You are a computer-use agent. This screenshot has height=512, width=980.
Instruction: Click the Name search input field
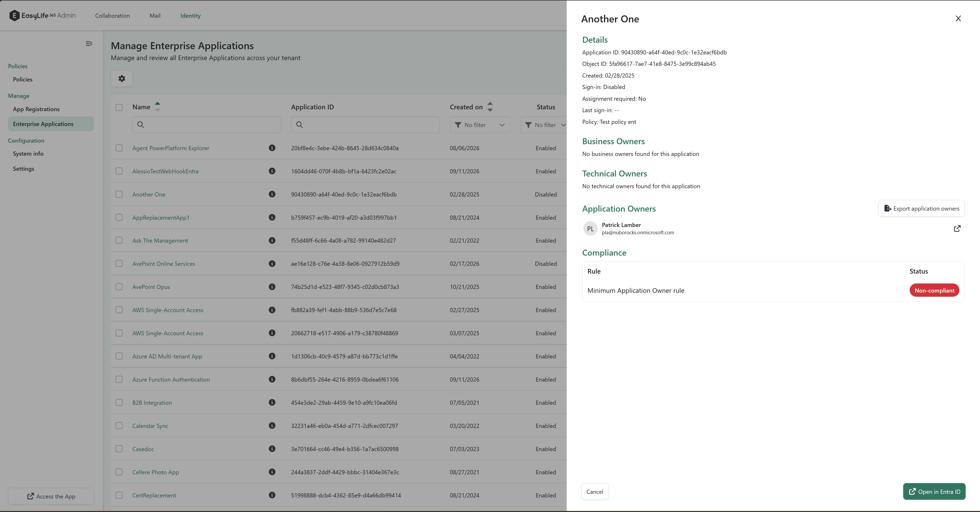[207, 125]
